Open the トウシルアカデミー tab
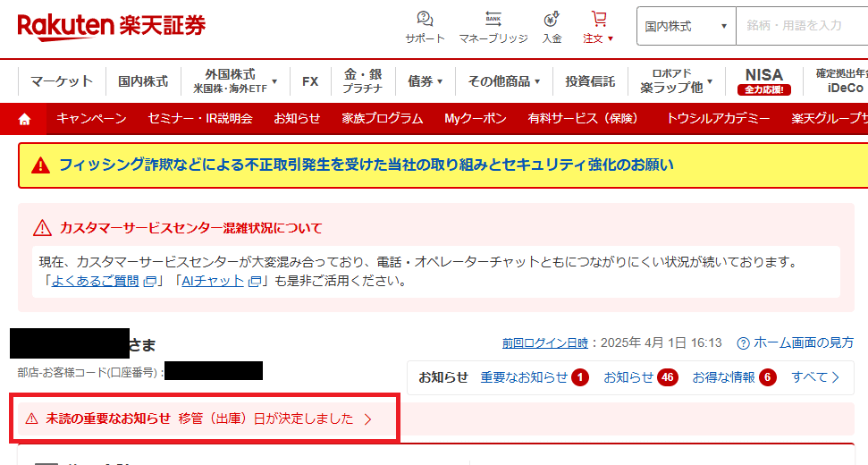Viewport: 868px width, 465px height. coord(718,118)
